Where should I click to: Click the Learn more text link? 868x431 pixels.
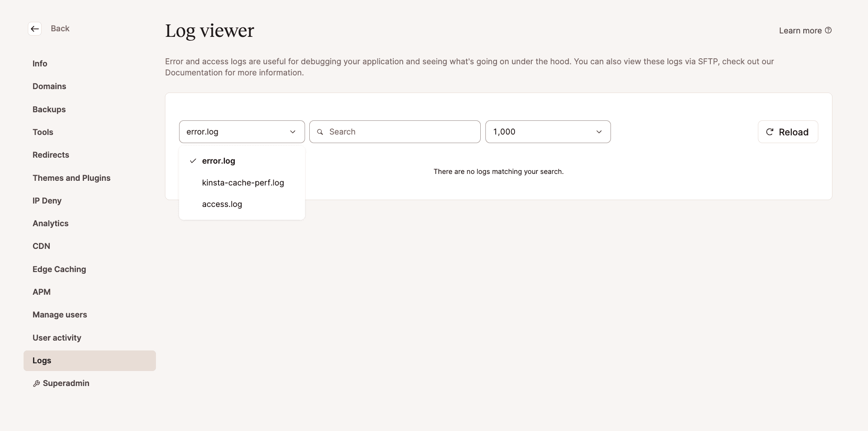tap(799, 30)
